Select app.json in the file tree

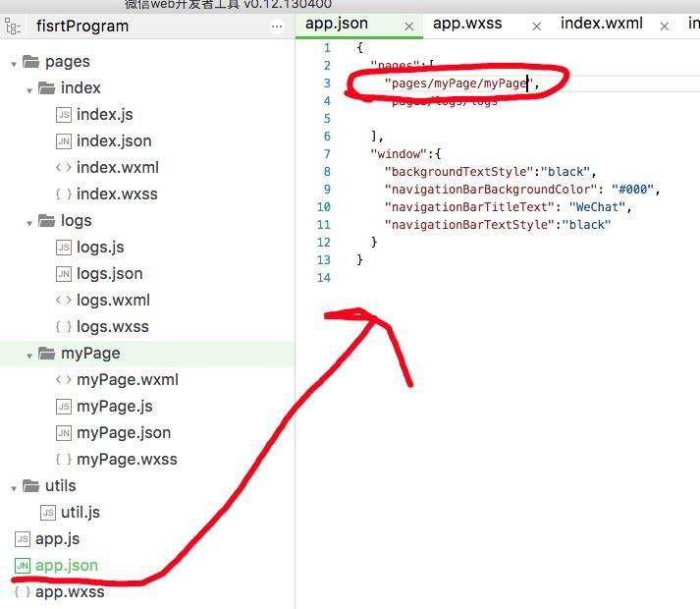tap(66, 566)
